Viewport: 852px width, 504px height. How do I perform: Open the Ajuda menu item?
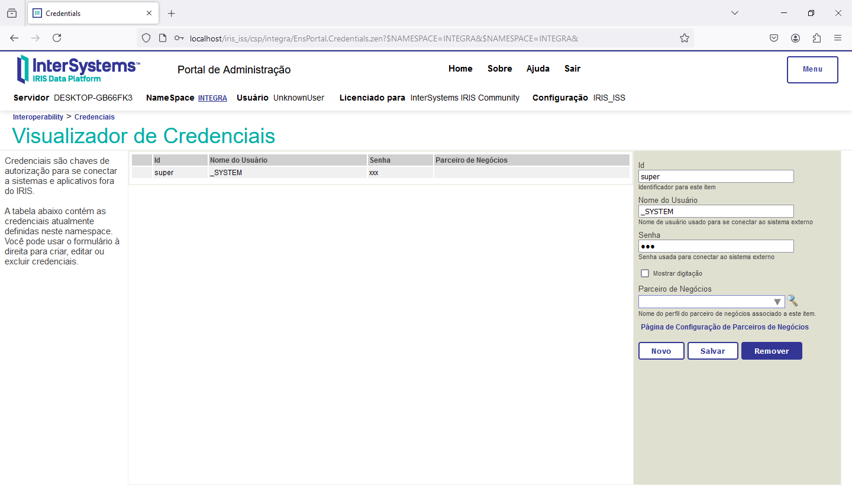[538, 69]
